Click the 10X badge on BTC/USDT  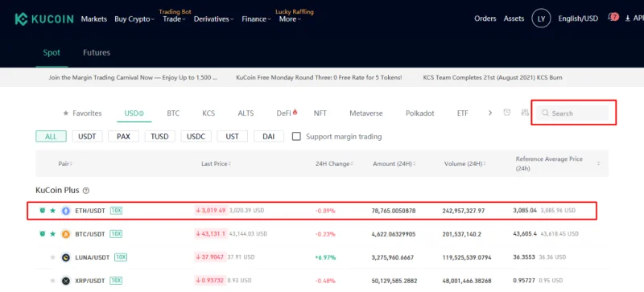click(116, 234)
